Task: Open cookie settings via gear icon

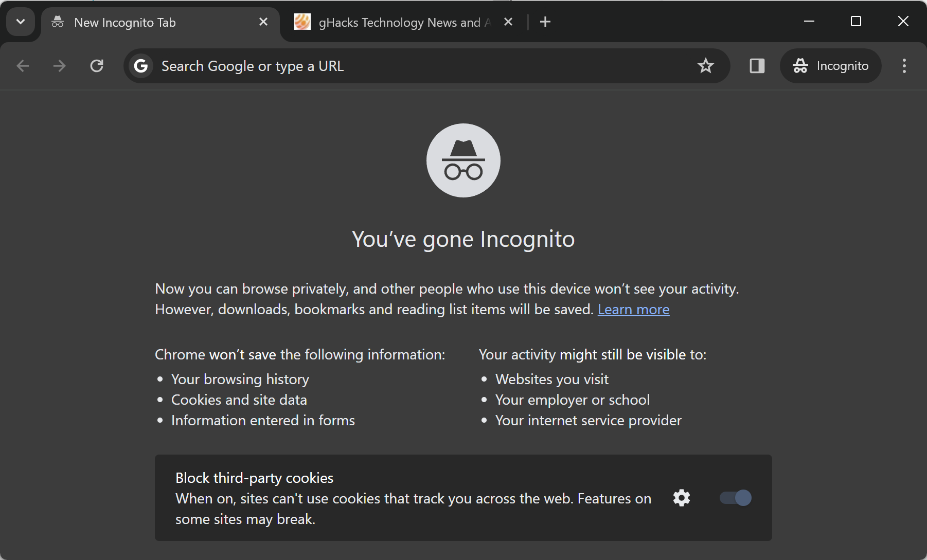Action: click(682, 498)
